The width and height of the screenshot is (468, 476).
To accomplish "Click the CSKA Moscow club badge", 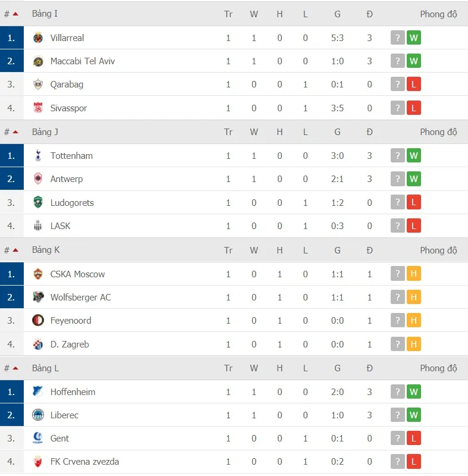I will click(x=39, y=274).
